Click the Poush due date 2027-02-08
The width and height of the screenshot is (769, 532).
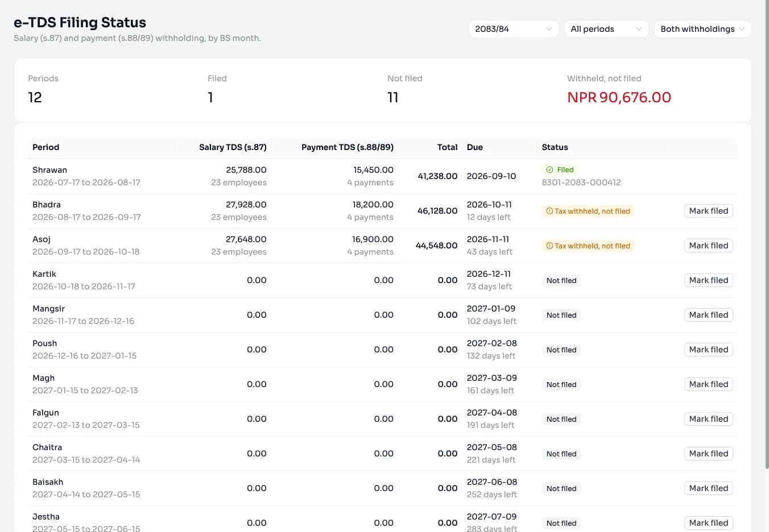pyautogui.click(x=492, y=343)
